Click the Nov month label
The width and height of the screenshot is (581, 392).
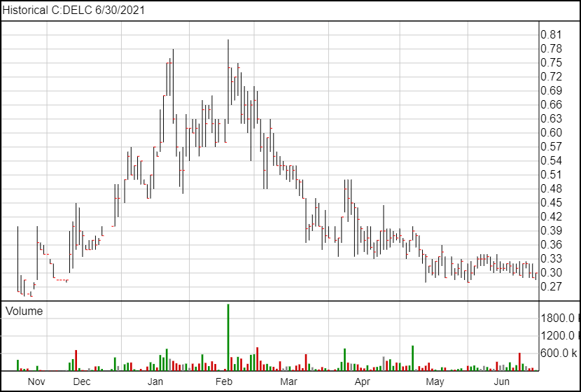[36, 381]
